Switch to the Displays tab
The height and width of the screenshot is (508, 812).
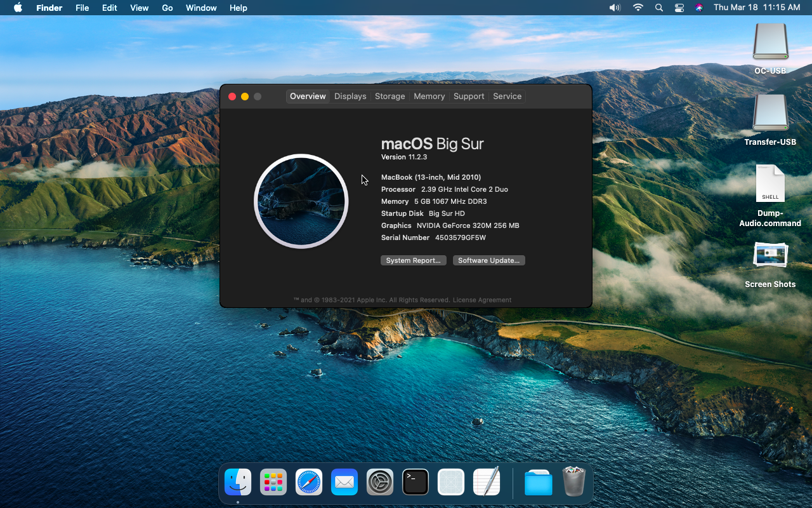pyautogui.click(x=350, y=97)
